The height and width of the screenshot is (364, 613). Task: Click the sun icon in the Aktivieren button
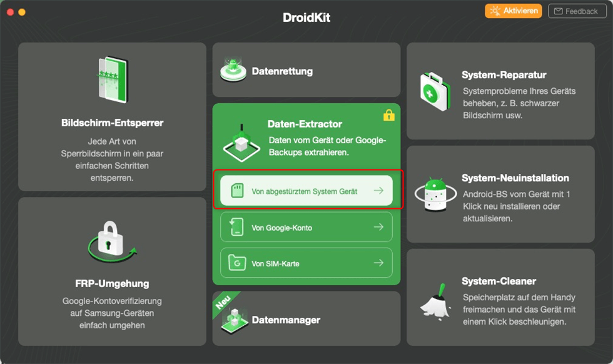[495, 11]
